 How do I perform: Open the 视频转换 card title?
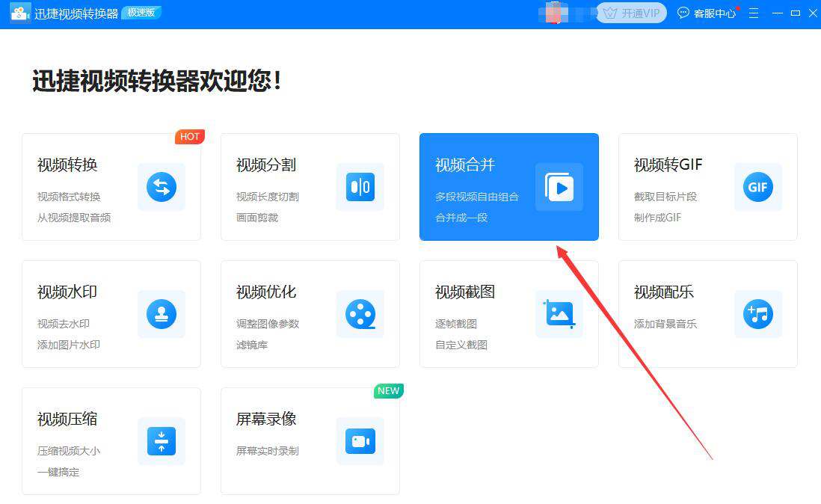click(67, 165)
